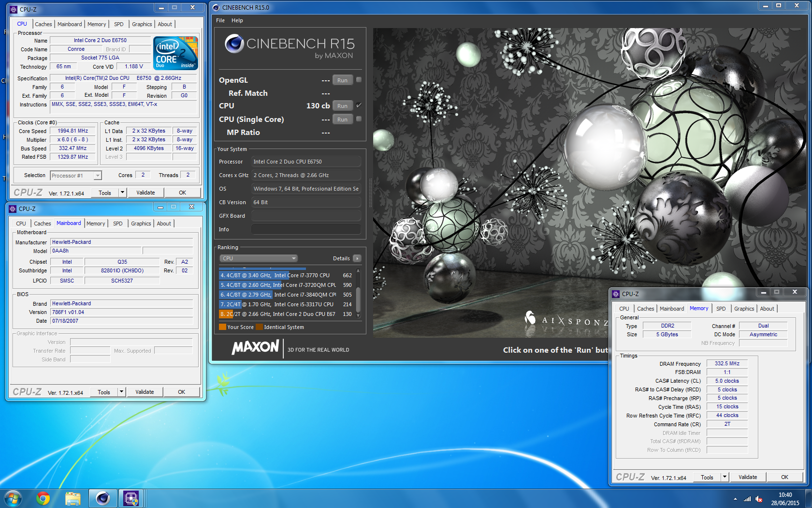The image size is (812, 508).
Task: Run the CPU Single Core benchmark
Action: pos(342,120)
